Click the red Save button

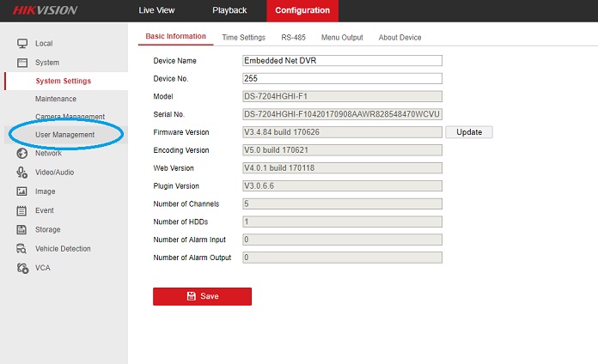(x=202, y=296)
